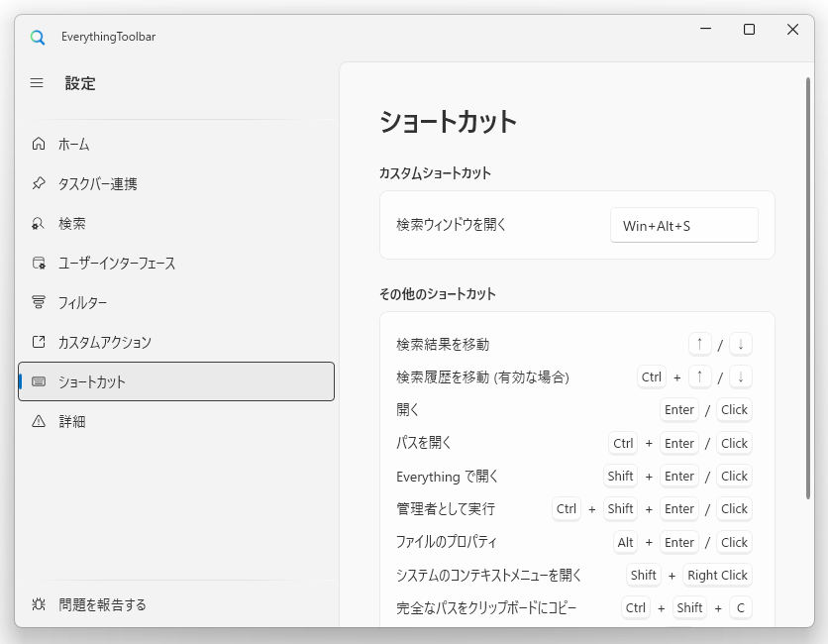Click the warning triangle icon beside 詳細
This screenshot has width=828, height=644.
(39, 421)
